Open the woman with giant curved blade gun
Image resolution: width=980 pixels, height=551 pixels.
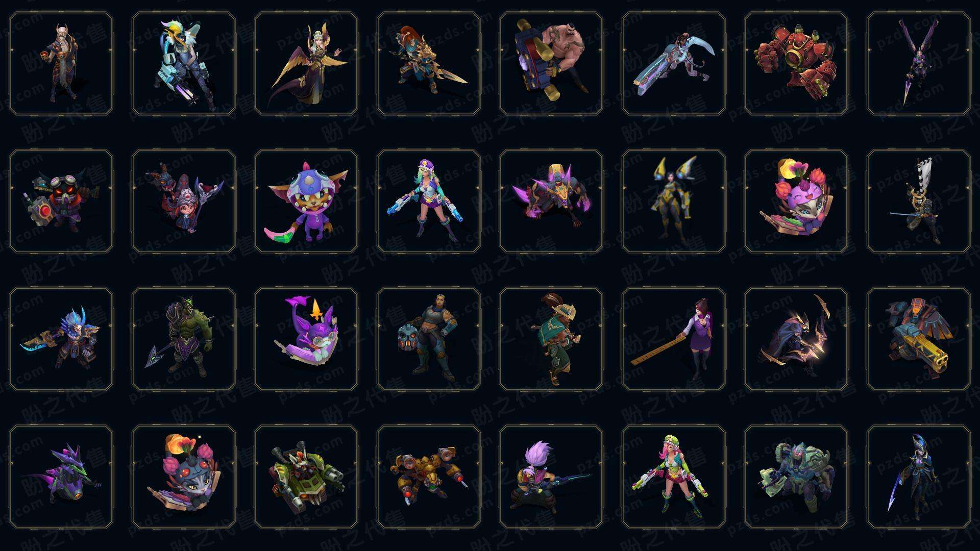pos(674,63)
